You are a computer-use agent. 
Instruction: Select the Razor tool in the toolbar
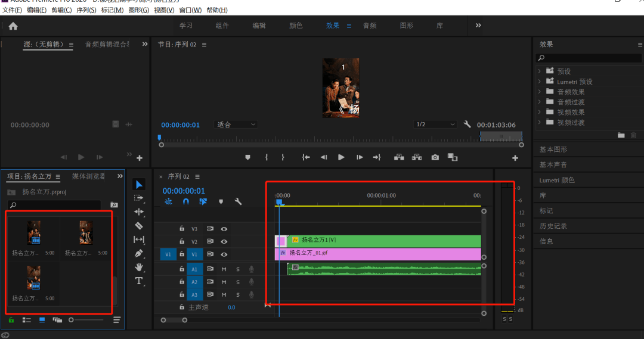[139, 226]
